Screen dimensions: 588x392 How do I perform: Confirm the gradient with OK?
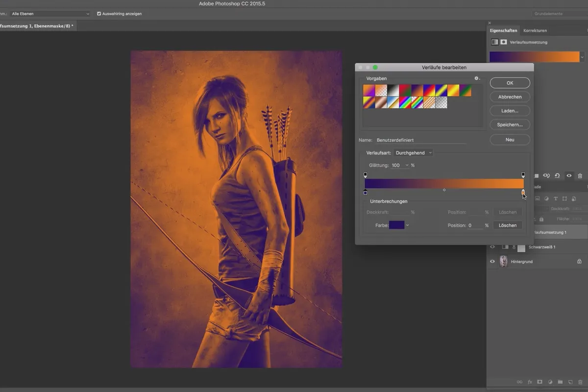tap(510, 83)
